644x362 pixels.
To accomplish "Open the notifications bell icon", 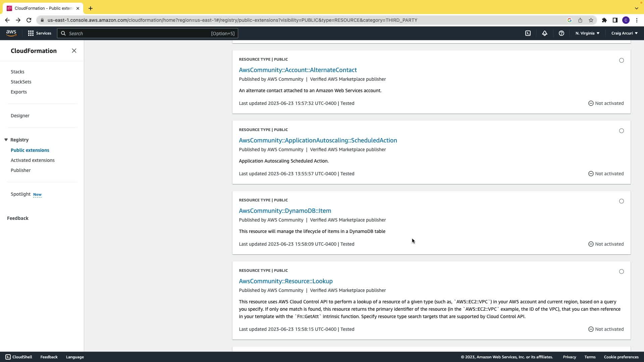I will (545, 33).
